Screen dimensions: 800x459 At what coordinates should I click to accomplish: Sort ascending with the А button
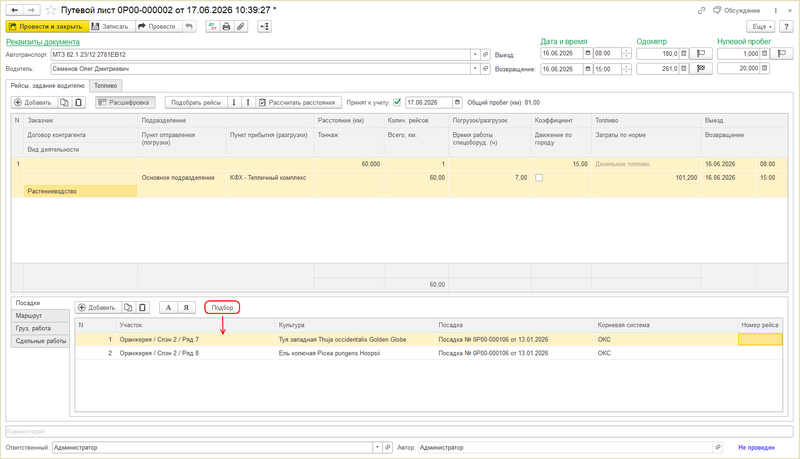(168, 308)
